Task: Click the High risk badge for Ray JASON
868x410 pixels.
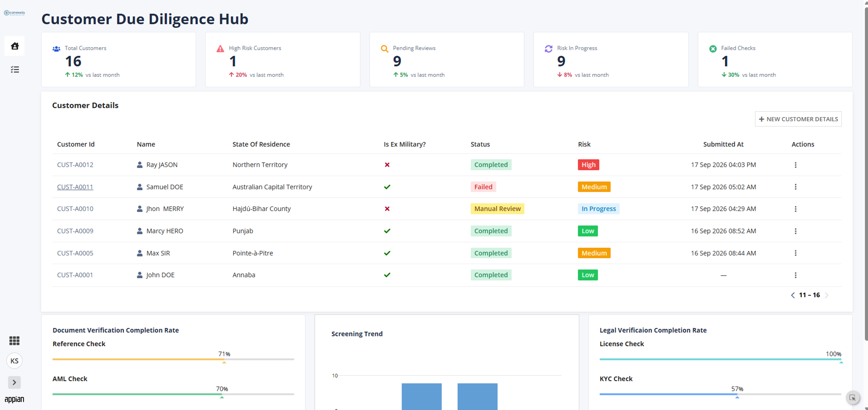Action: point(588,165)
